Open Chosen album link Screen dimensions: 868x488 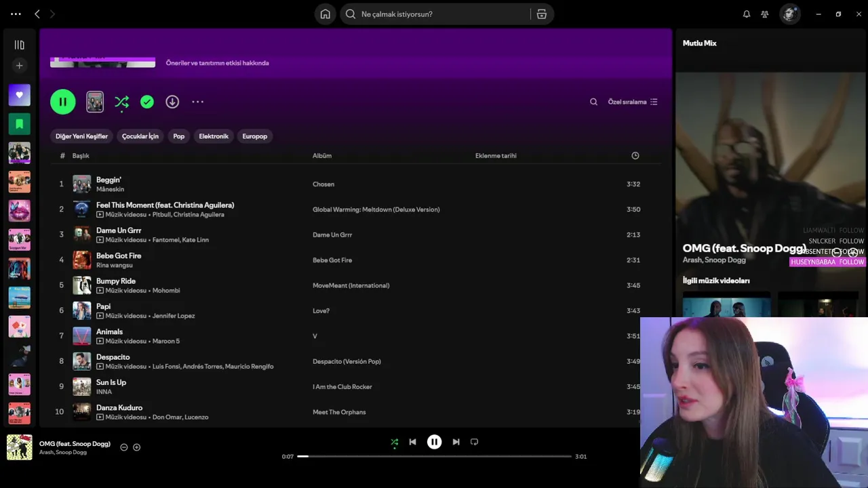pyautogui.click(x=323, y=184)
